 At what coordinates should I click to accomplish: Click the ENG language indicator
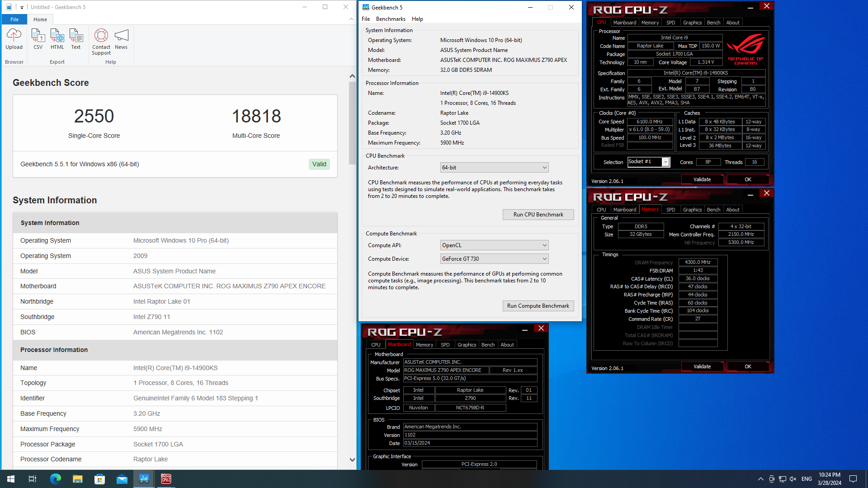(x=807, y=479)
